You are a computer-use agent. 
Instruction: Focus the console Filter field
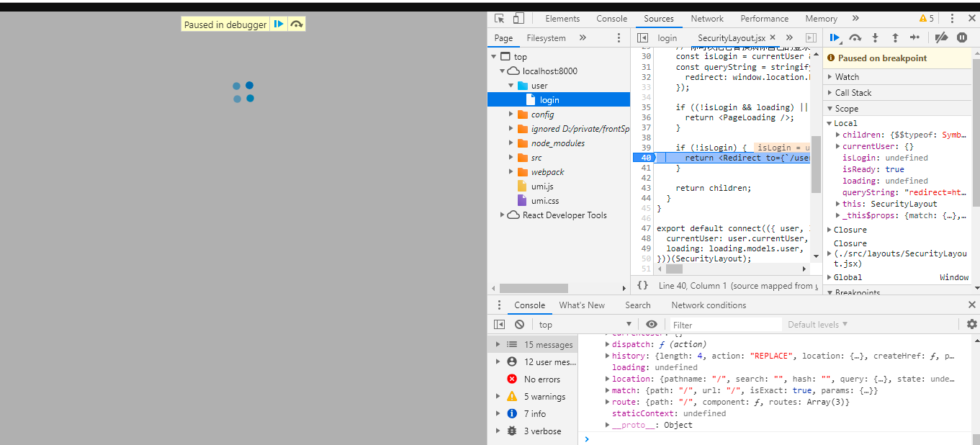[x=726, y=325]
